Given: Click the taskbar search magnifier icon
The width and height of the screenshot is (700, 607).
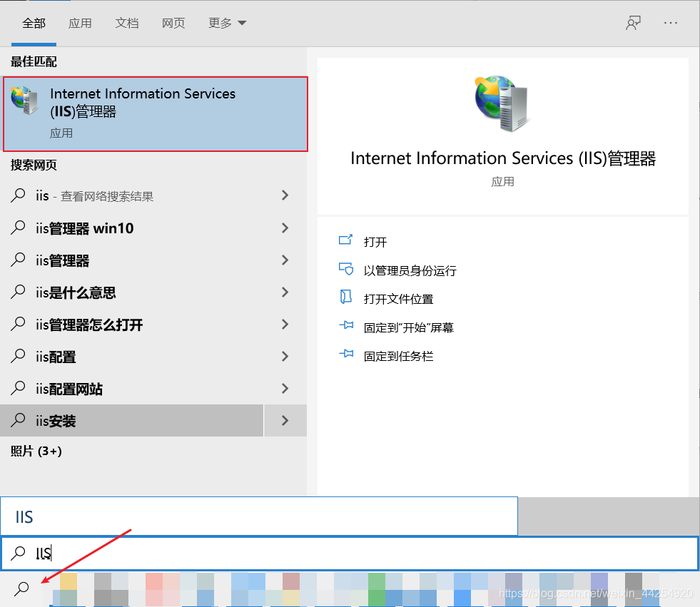Looking at the screenshot, I should (21, 588).
